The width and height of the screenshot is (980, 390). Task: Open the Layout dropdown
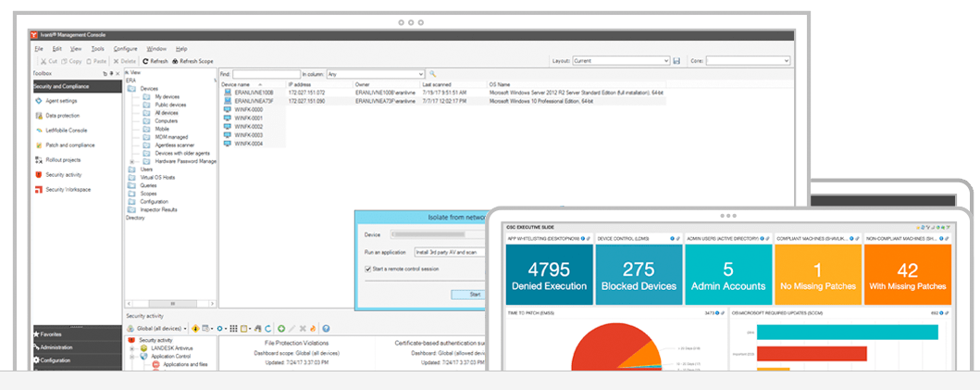620,61
